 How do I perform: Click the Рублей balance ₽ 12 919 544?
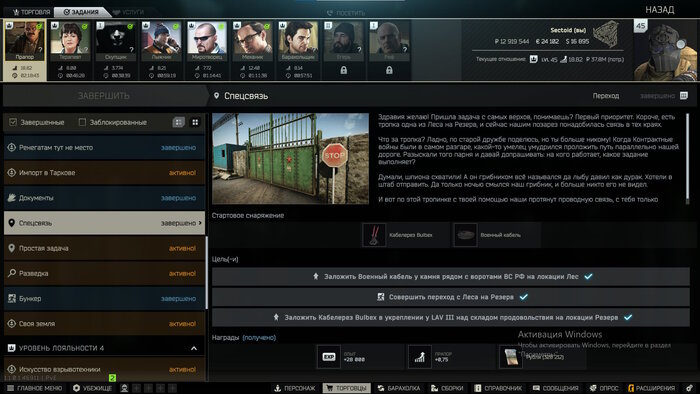(x=512, y=41)
